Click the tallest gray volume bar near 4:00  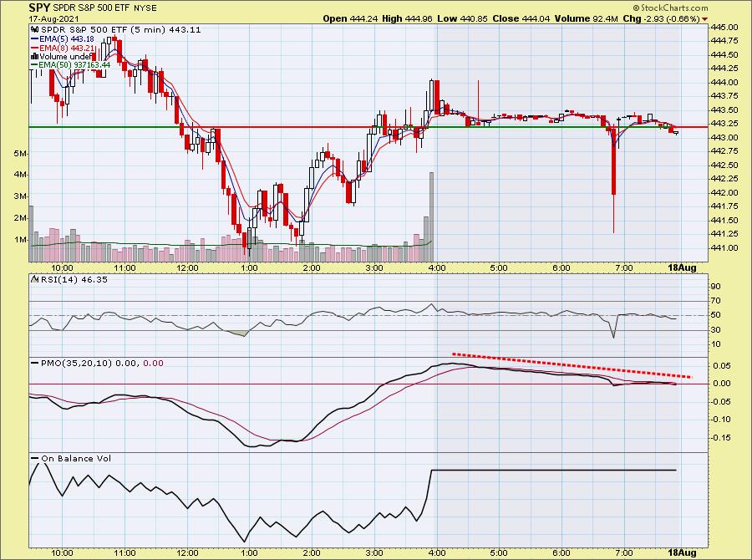[432, 216]
